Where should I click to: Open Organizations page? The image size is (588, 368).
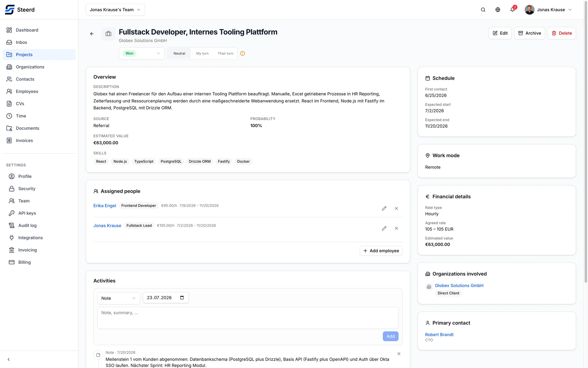(x=39, y=67)
